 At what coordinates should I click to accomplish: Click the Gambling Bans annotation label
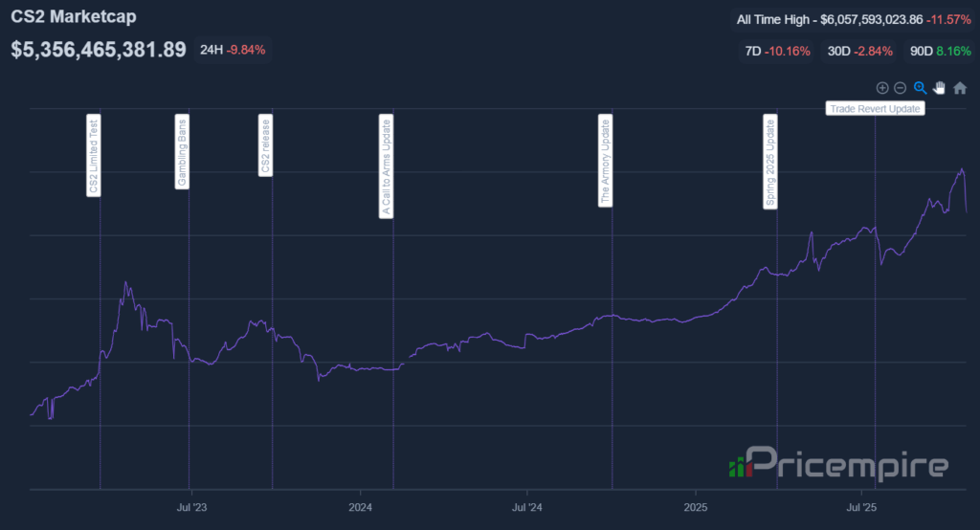tap(182, 153)
